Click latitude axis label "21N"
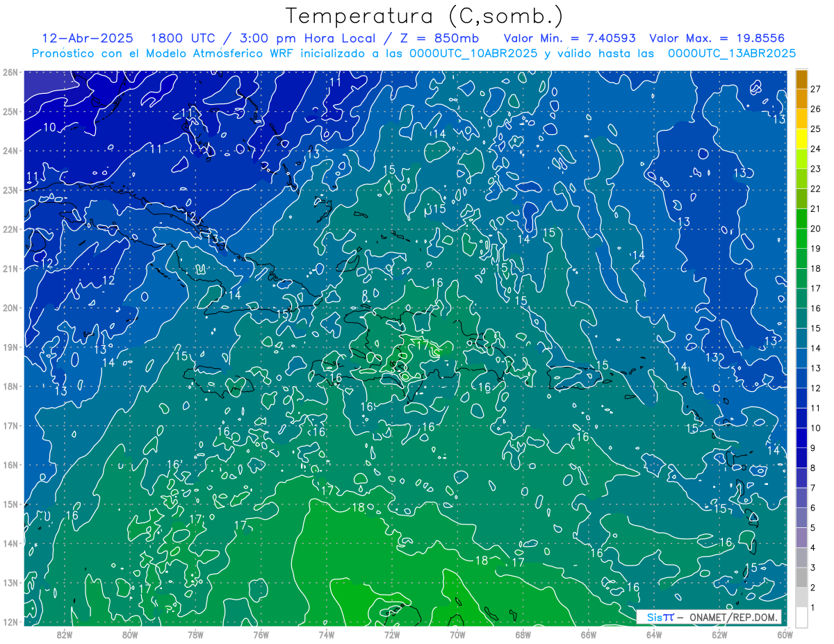 10,268
